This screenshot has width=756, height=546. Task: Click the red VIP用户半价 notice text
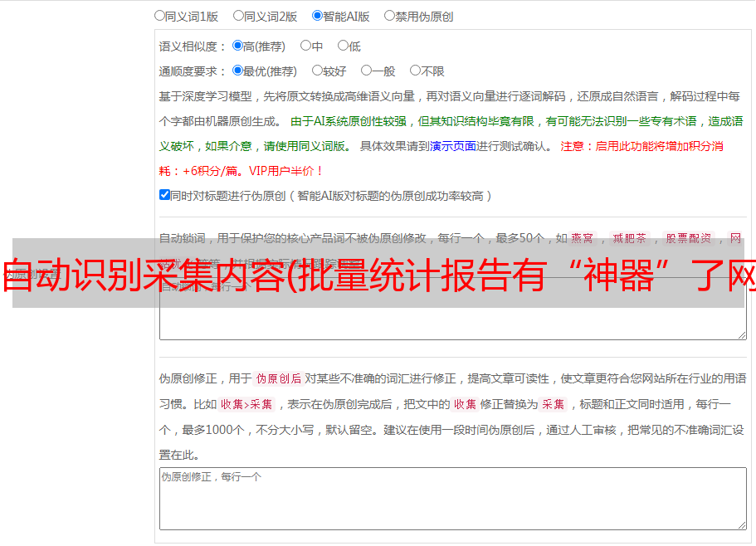point(286,171)
